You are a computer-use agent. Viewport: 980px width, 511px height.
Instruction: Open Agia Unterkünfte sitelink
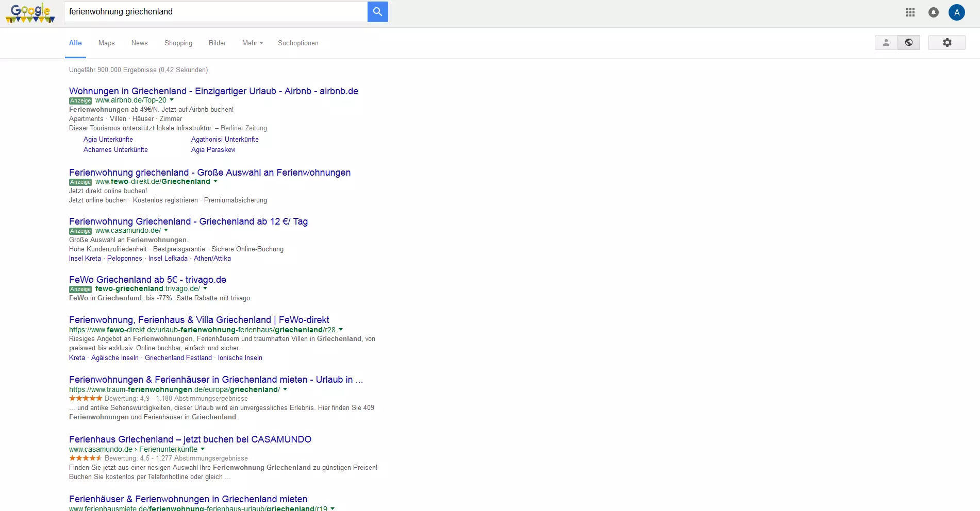tap(108, 140)
